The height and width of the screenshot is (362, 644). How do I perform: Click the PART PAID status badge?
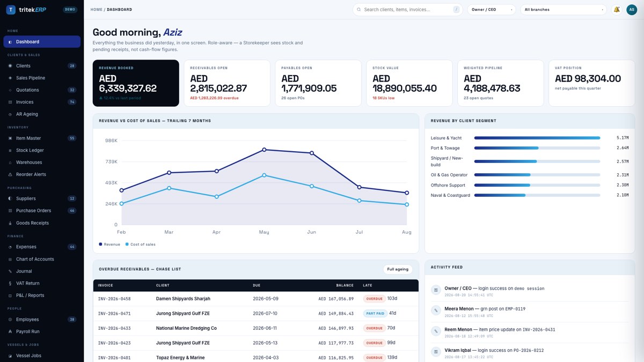(375, 313)
